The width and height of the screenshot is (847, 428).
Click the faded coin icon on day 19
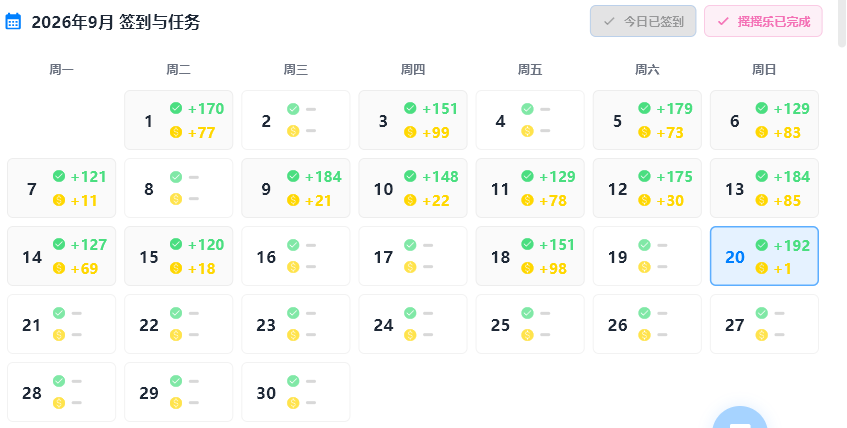coord(644,267)
